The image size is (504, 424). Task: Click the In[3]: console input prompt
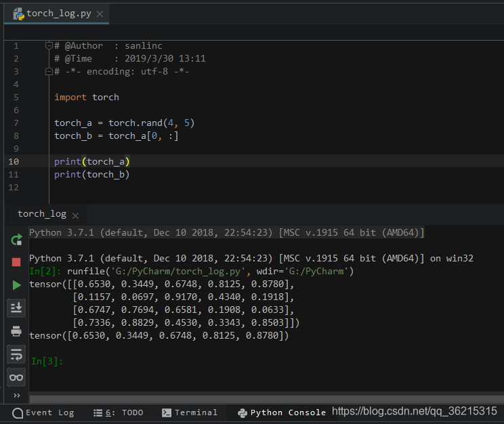47,361
